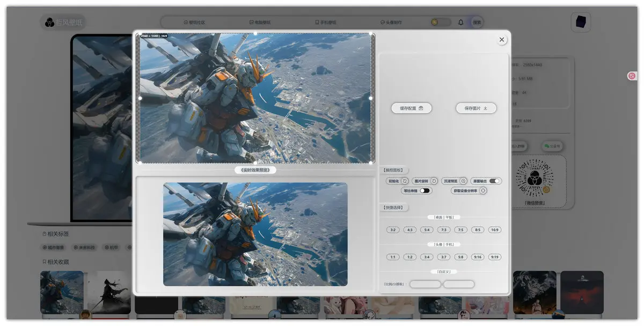The image size is (644, 326).
Task: Click the top-left crop corner handle
Action: click(140, 35)
